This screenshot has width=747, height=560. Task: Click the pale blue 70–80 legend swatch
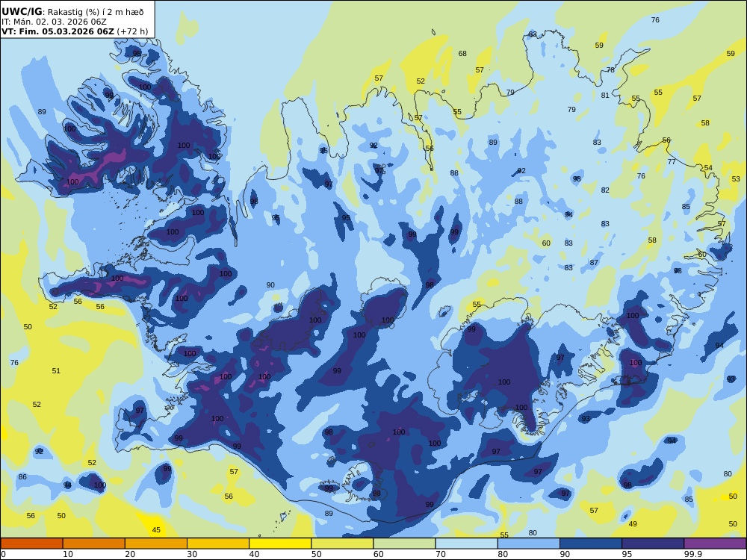coord(466,544)
